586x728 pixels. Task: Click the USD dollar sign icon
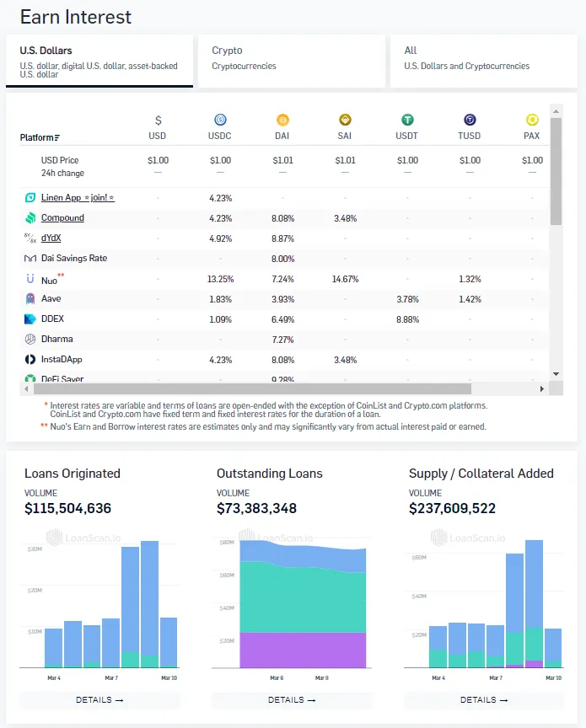tap(158, 120)
